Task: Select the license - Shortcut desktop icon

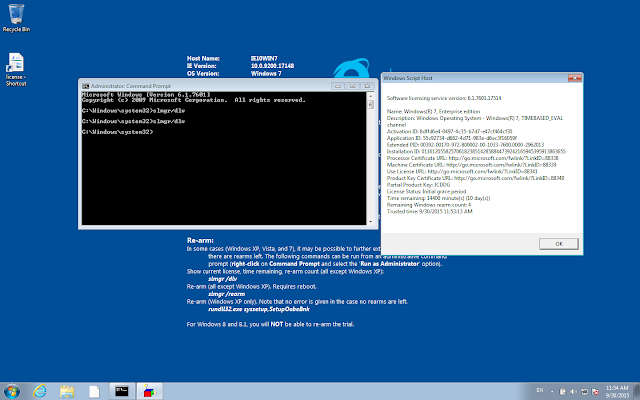Action: tap(16, 69)
